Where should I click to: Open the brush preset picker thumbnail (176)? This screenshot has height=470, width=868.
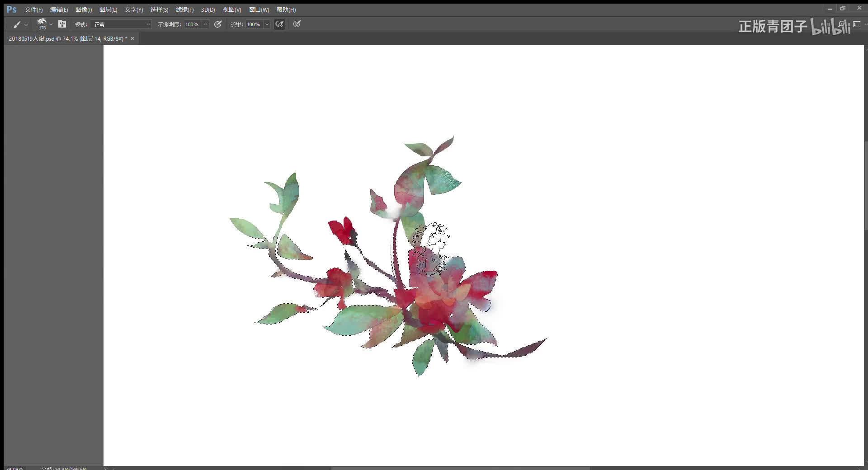tap(42, 23)
